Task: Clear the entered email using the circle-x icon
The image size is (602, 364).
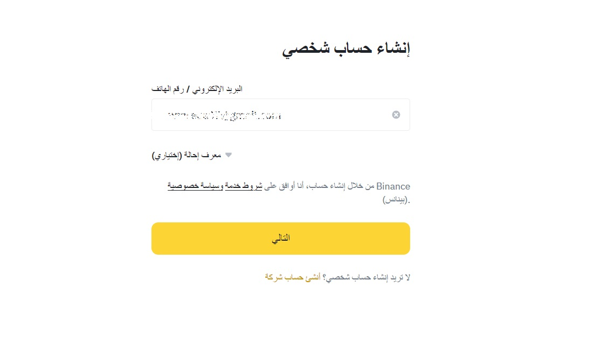Action: [396, 114]
